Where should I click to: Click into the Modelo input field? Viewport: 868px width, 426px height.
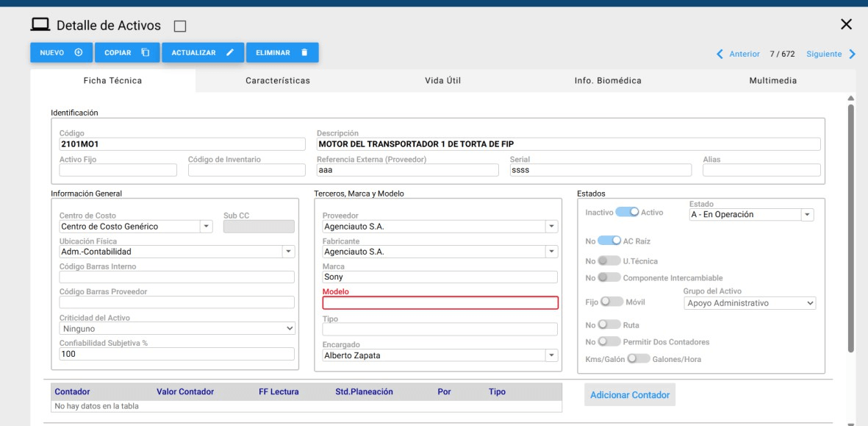[x=440, y=302]
